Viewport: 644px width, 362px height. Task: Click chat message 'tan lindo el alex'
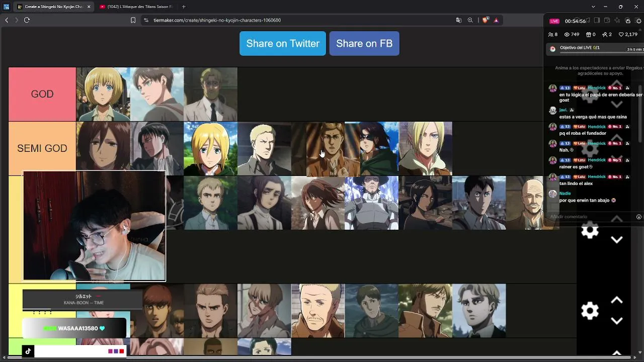[576, 184]
